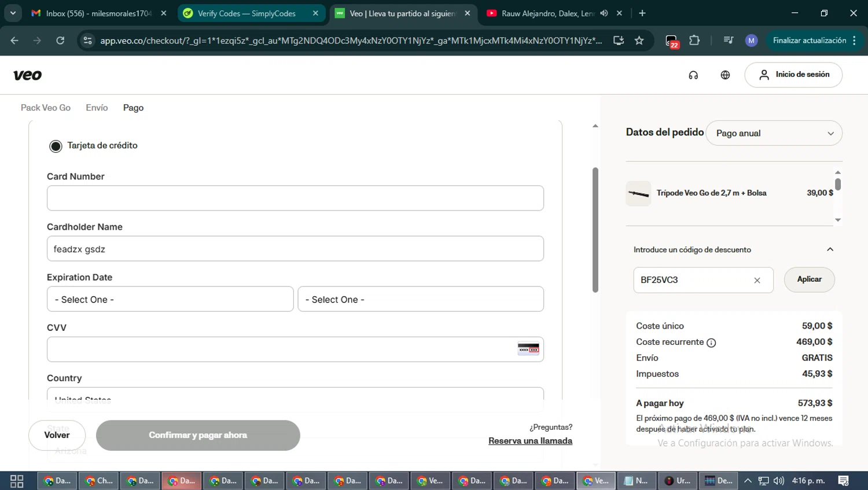This screenshot has width=868, height=490.
Task: Click the Coste recurrente info icon
Action: click(x=711, y=342)
